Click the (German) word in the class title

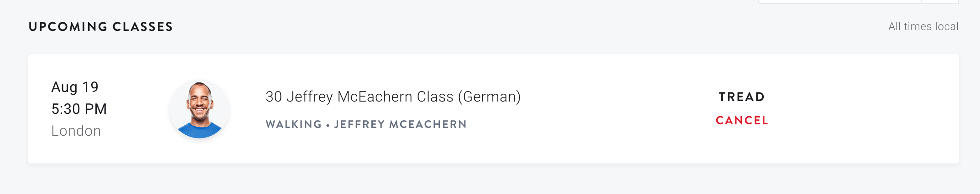489,97
